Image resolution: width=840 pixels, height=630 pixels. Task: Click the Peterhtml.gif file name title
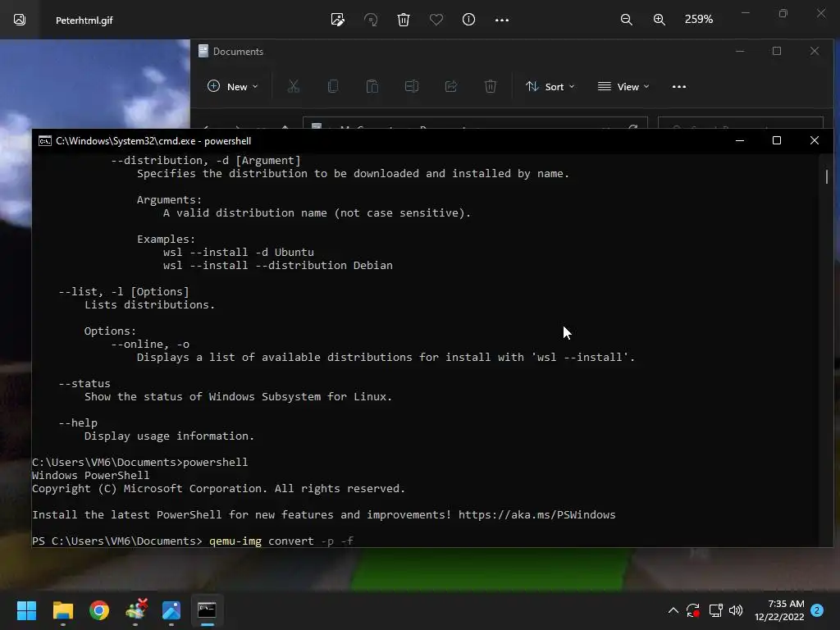pos(84,21)
